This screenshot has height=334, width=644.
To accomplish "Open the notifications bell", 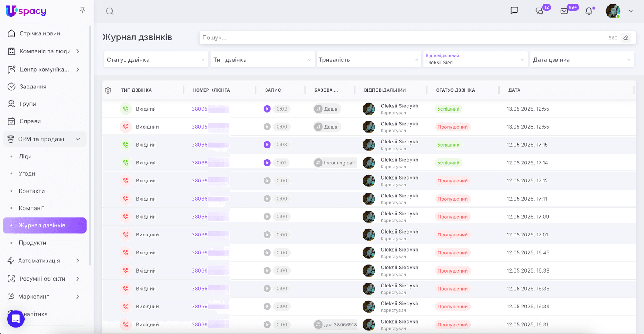I will [x=589, y=11].
